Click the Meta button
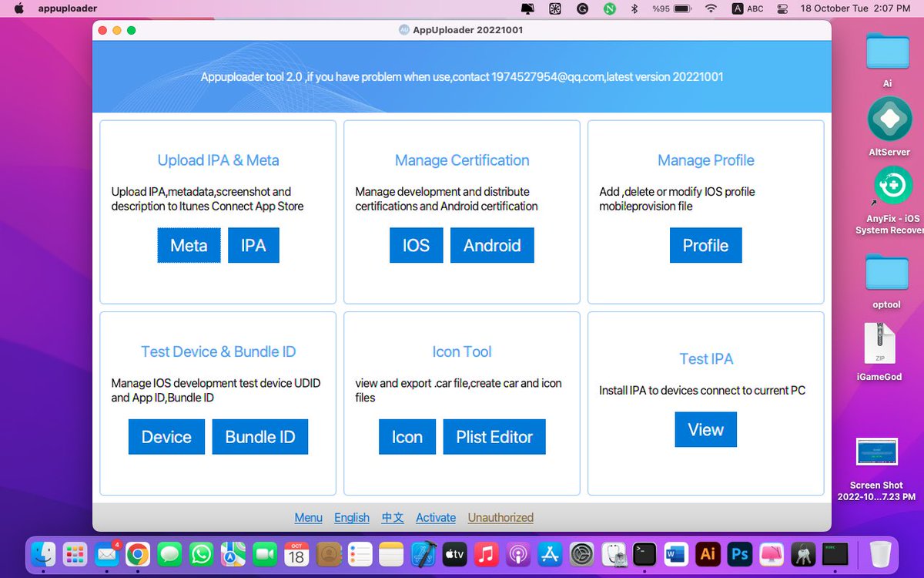 tap(189, 245)
